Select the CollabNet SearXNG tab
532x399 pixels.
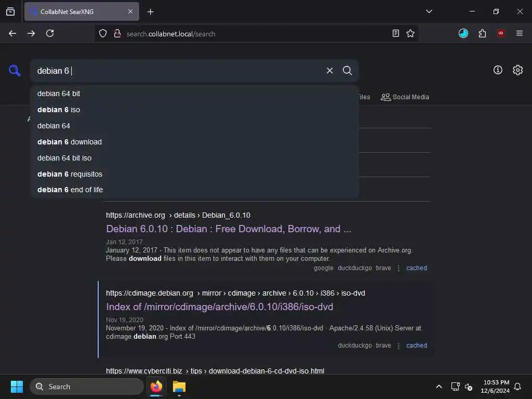(x=82, y=11)
